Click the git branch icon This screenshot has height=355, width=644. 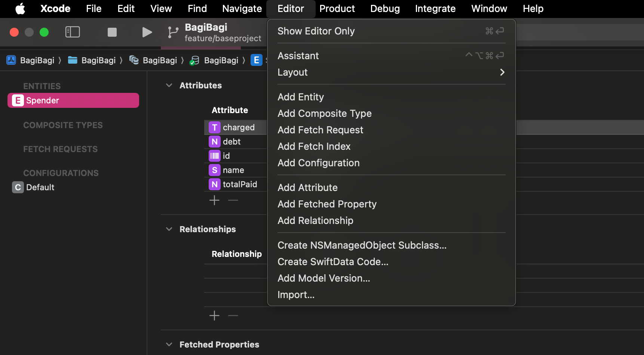pos(173,32)
